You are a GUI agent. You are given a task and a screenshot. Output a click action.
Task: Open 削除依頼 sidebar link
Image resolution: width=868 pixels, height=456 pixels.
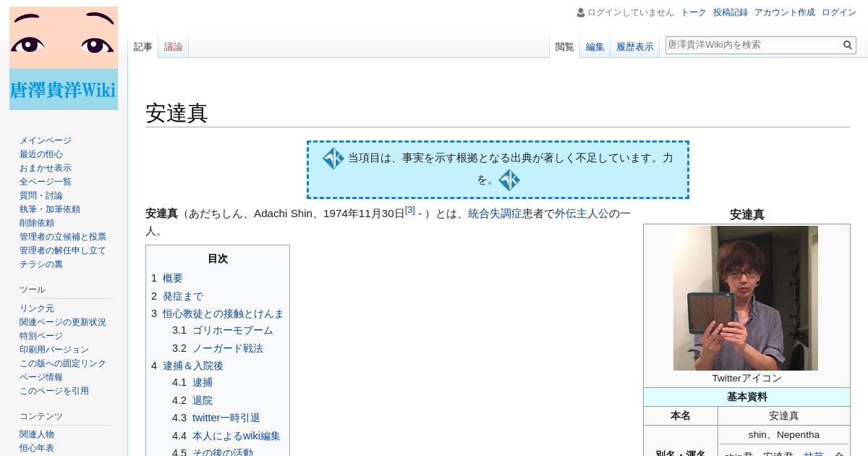click(x=37, y=223)
